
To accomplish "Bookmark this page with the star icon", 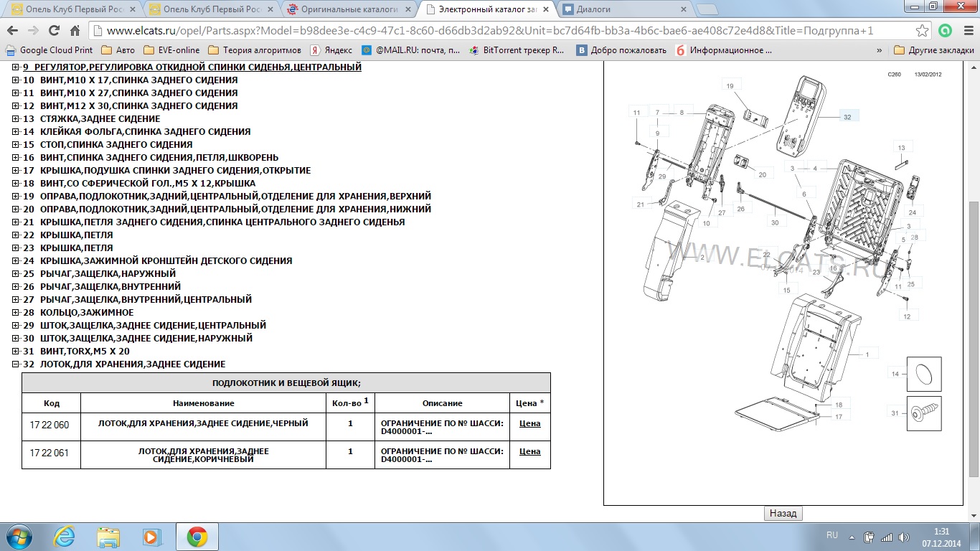I will 923,31.
